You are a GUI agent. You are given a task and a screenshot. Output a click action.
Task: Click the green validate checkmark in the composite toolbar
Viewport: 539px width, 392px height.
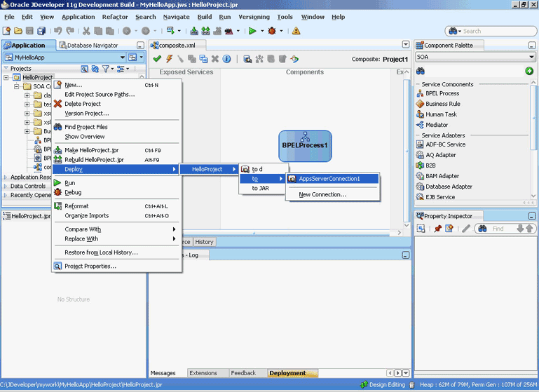click(x=157, y=59)
